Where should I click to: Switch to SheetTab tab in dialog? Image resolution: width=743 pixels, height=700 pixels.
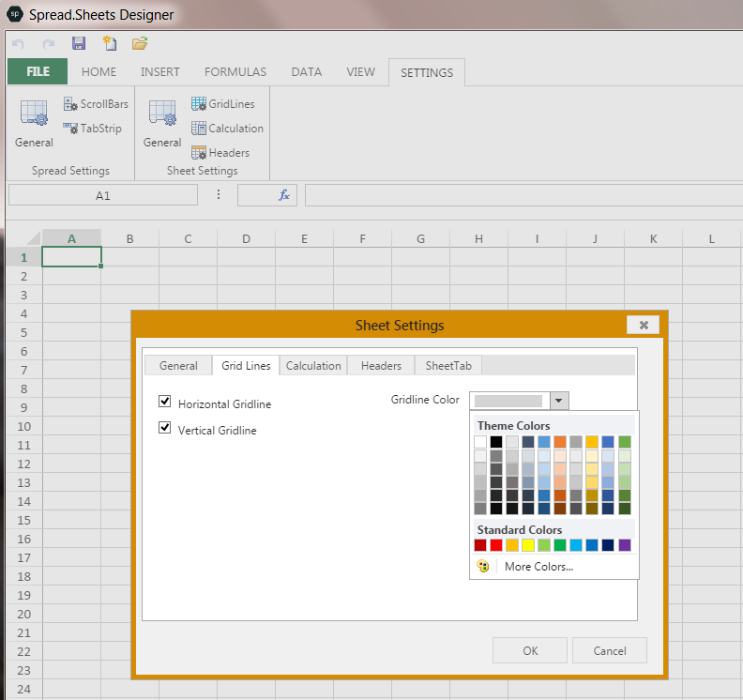(x=448, y=366)
